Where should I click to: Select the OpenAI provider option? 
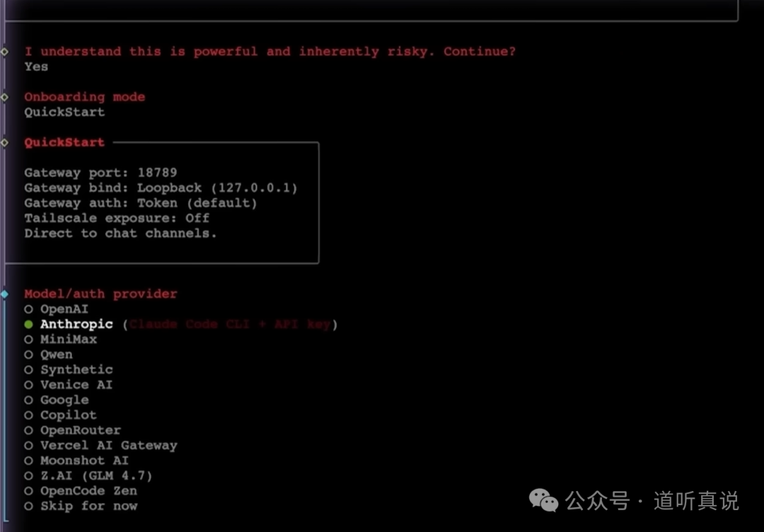click(x=57, y=309)
